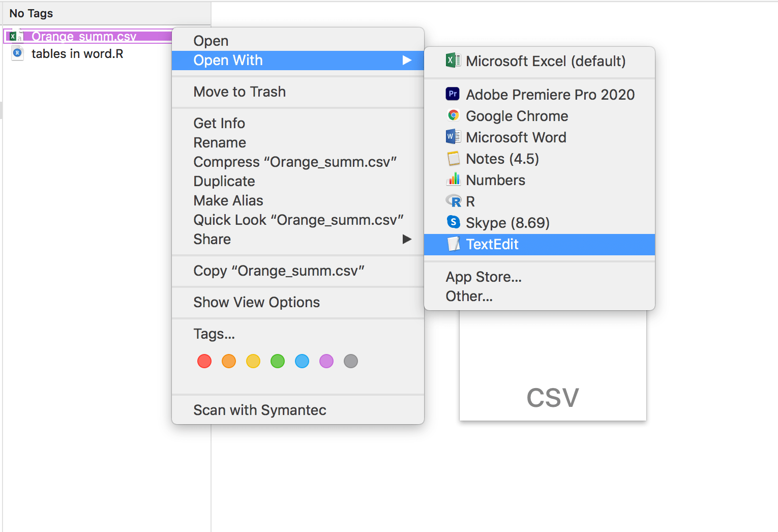Select Get Info
Image resolution: width=778 pixels, height=532 pixels.
[219, 123]
